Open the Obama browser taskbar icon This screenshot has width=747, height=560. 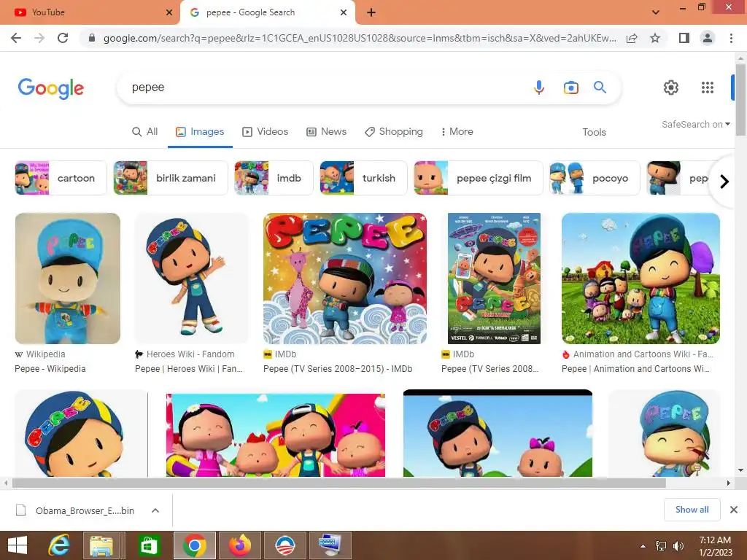click(285, 545)
